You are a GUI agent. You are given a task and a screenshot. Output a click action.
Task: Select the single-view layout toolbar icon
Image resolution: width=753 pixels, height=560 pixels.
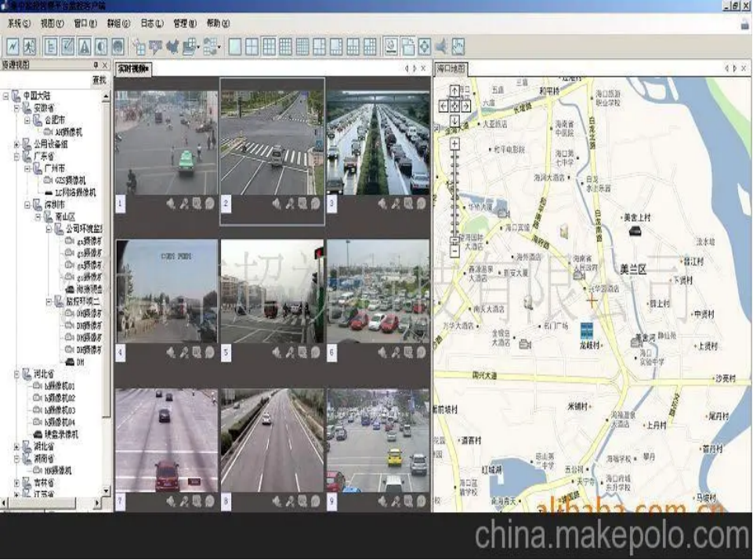click(x=234, y=47)
